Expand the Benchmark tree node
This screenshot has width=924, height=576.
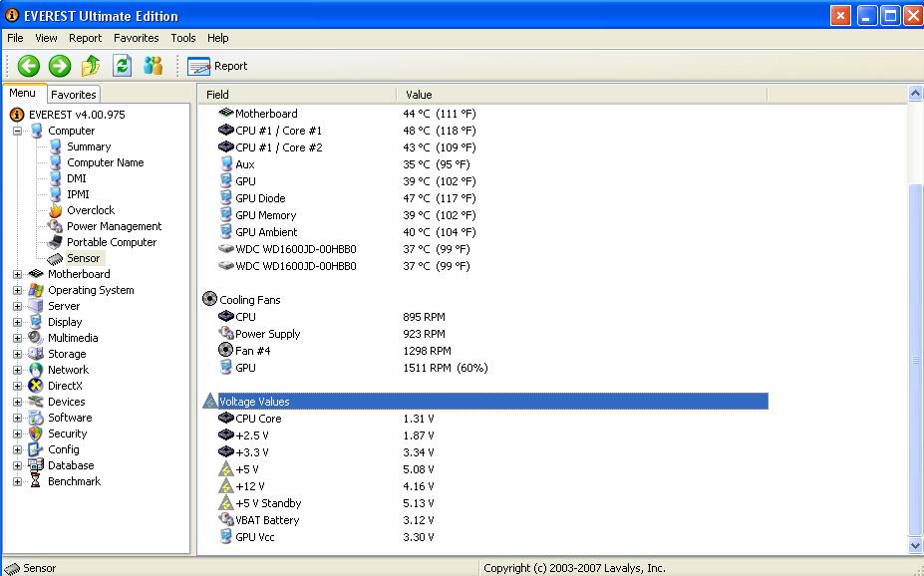click(x=18, y=481)
